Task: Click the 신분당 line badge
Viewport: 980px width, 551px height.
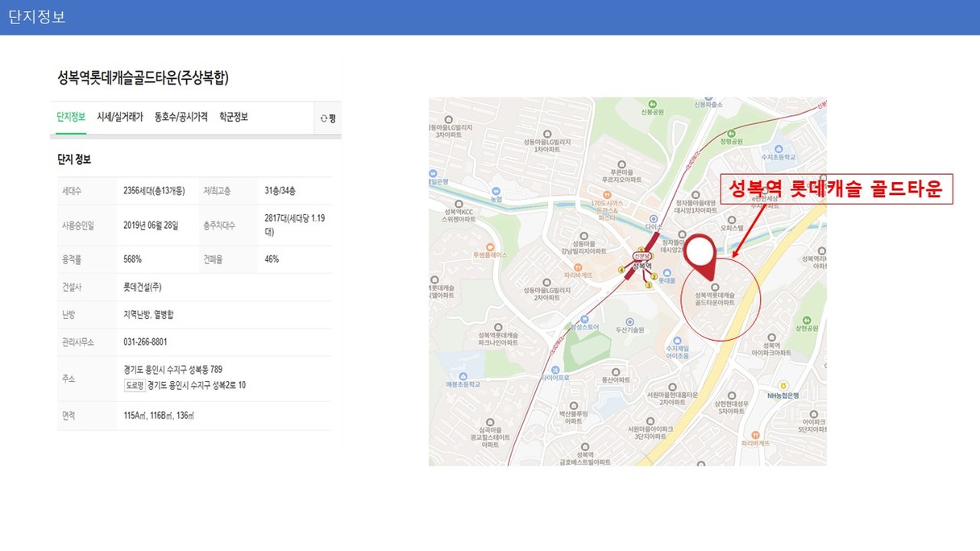Action: [642, 255]
